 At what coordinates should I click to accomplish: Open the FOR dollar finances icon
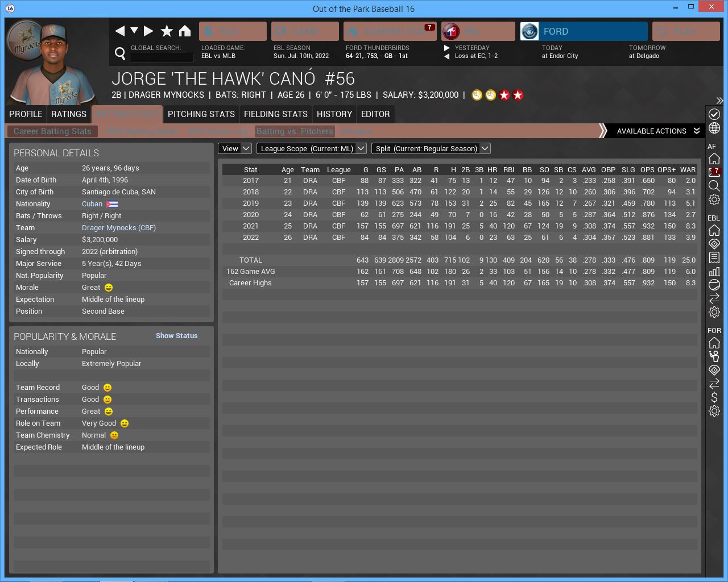point(714,397)
